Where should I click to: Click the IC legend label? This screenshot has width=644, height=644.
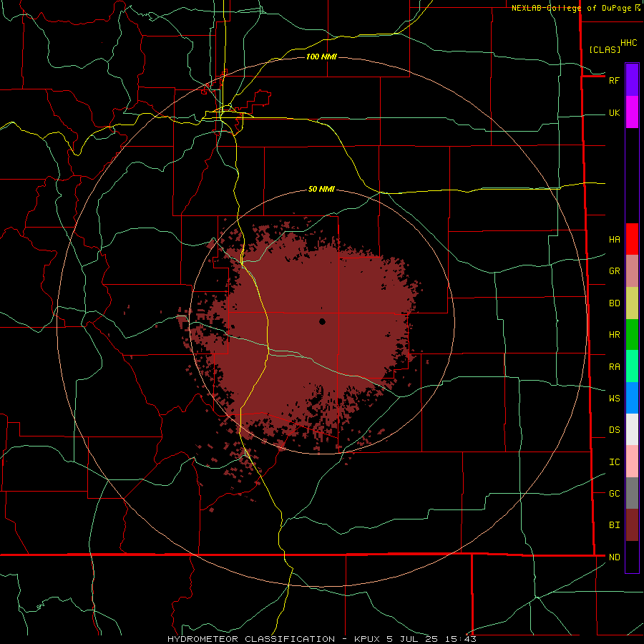coord(614,462)
